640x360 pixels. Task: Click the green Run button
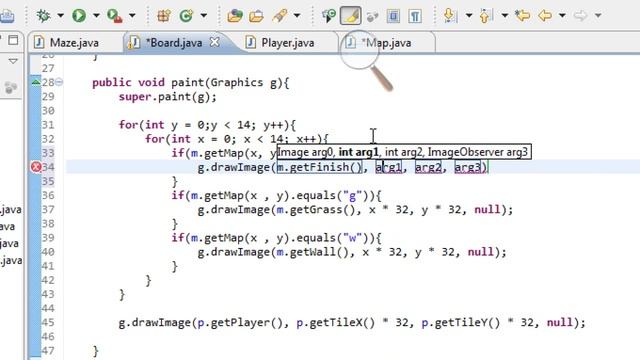[x=79, y=16]
